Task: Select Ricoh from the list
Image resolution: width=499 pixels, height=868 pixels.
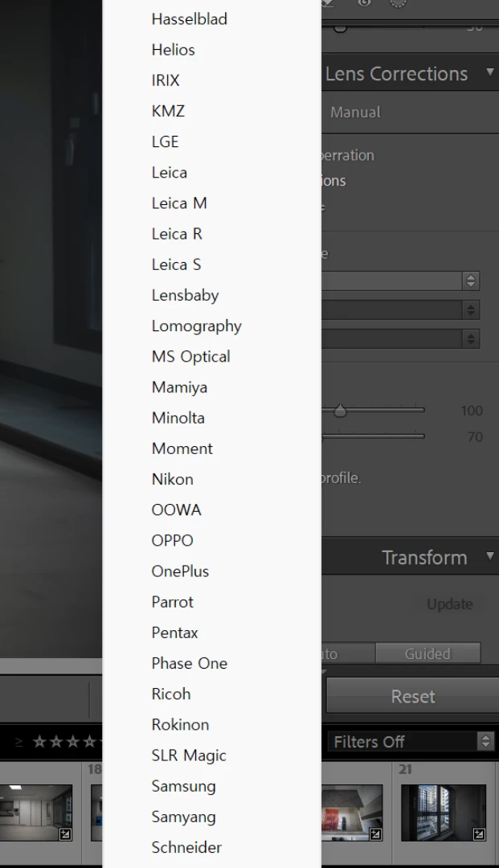Action: click(x=171, y=694)
